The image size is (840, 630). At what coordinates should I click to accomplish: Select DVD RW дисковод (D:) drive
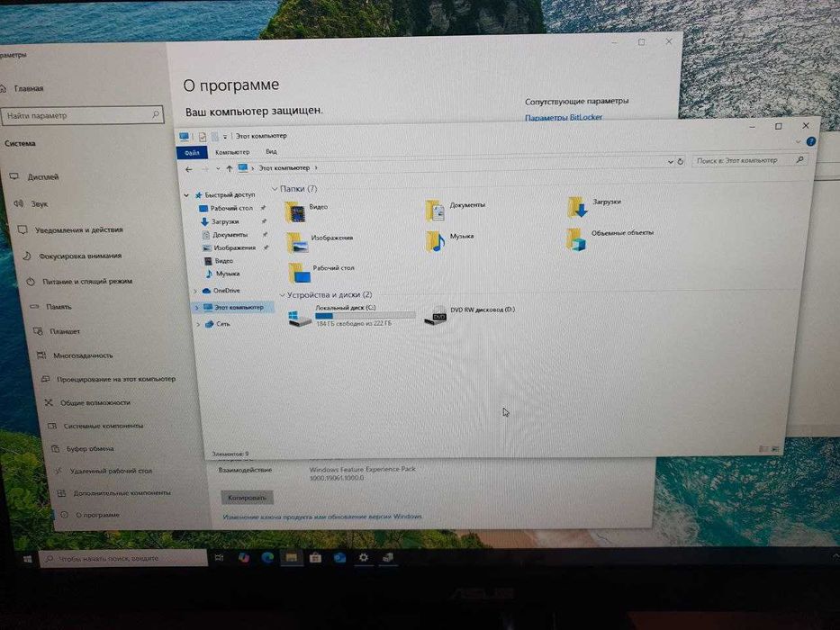pyautogui.click(x=470, y=316)
